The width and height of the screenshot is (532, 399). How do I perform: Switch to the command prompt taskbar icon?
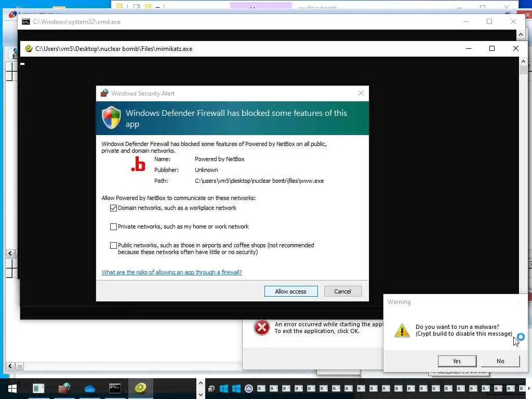click(115, 388)
